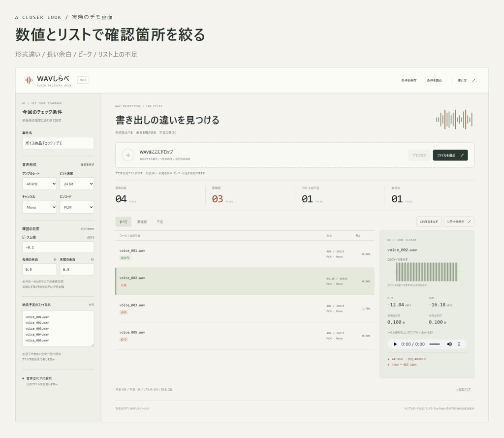Click the 0:00 / 0:00 time display
Image resolution: width=504 pixels, height=438 pixels.
pos(413,344)
